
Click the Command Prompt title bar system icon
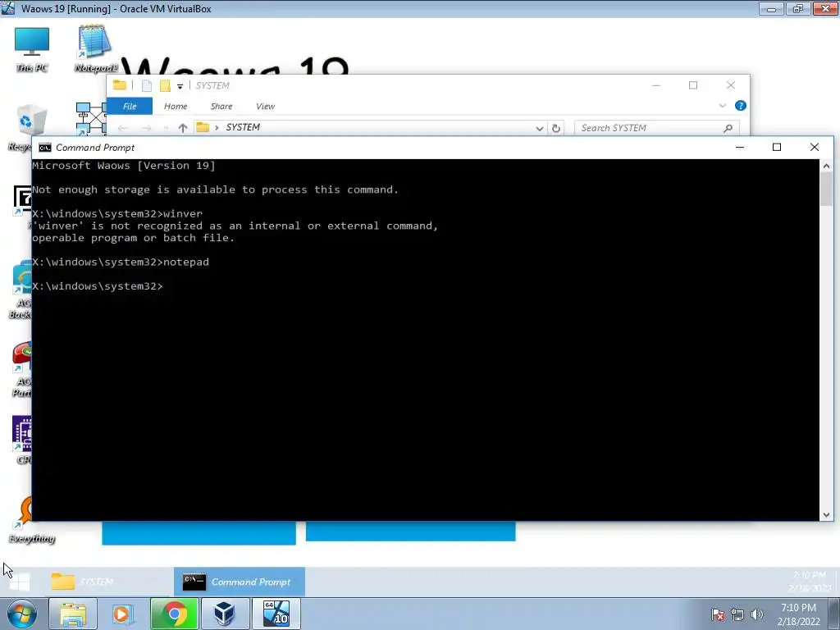click(45, 148)
